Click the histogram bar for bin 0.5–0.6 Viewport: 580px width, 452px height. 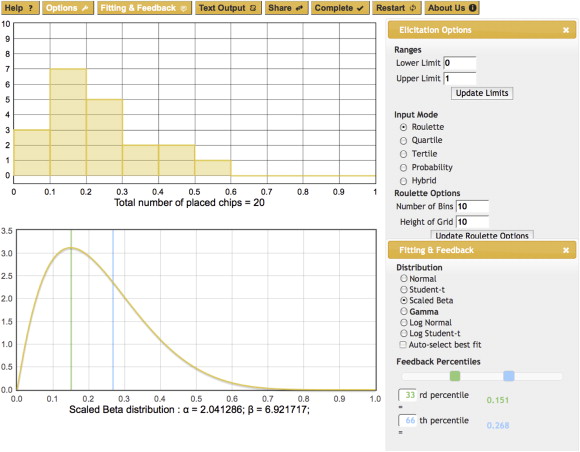coord(213,168)
